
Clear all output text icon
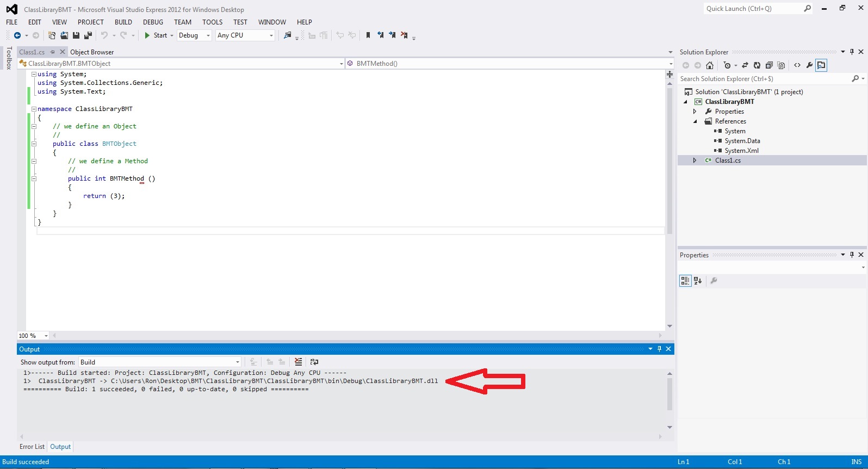click(x=298, y=362)
